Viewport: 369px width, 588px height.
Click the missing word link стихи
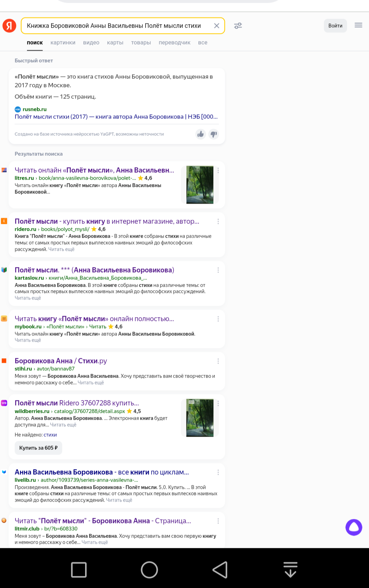(50, 435)
